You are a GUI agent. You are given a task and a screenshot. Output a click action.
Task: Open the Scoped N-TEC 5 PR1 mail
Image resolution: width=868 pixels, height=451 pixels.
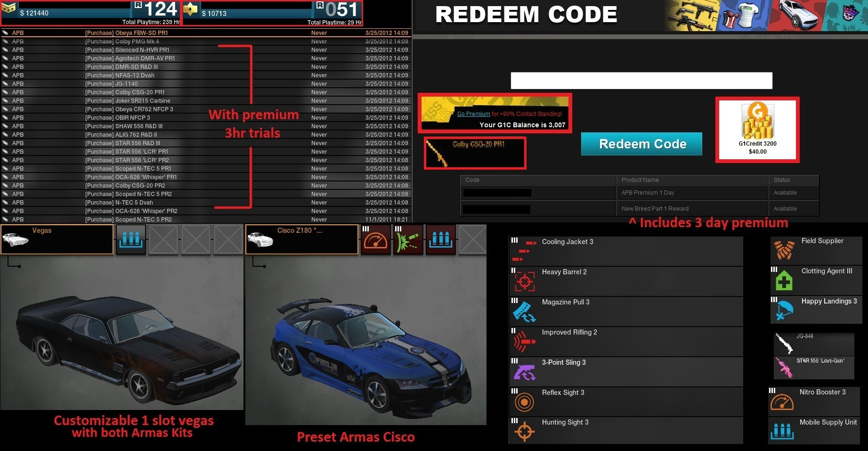pyautogui.click(x=206, y=168)
